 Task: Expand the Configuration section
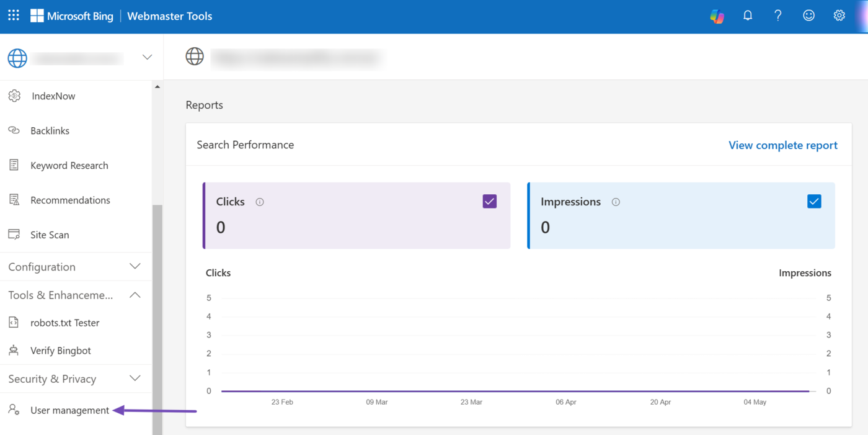(x=135, y=267)
